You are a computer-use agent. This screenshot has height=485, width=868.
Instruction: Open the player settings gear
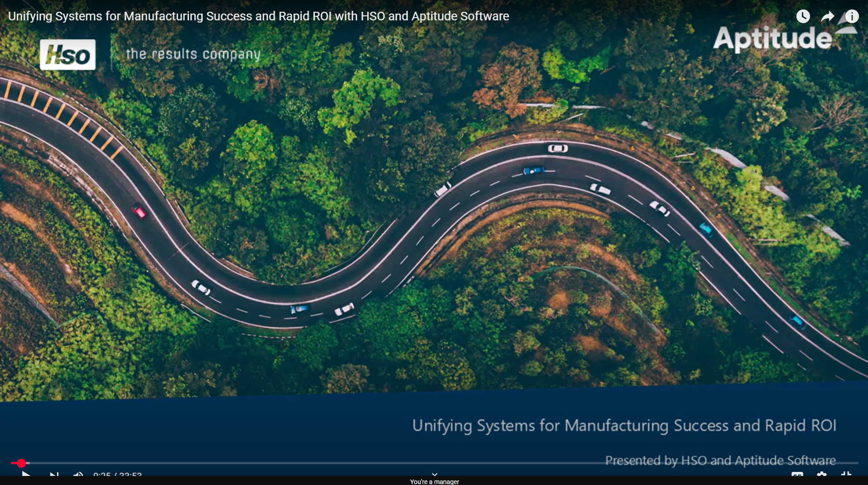point(821,474)
